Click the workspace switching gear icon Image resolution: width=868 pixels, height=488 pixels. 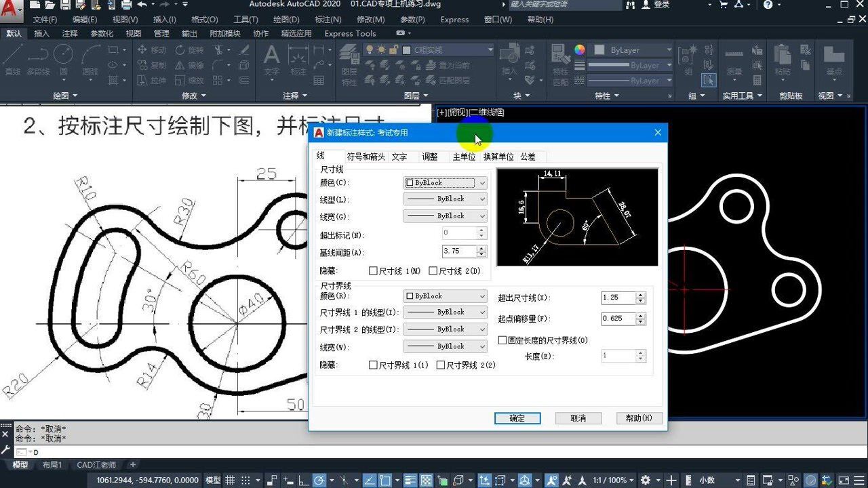[x=646, y=481]
